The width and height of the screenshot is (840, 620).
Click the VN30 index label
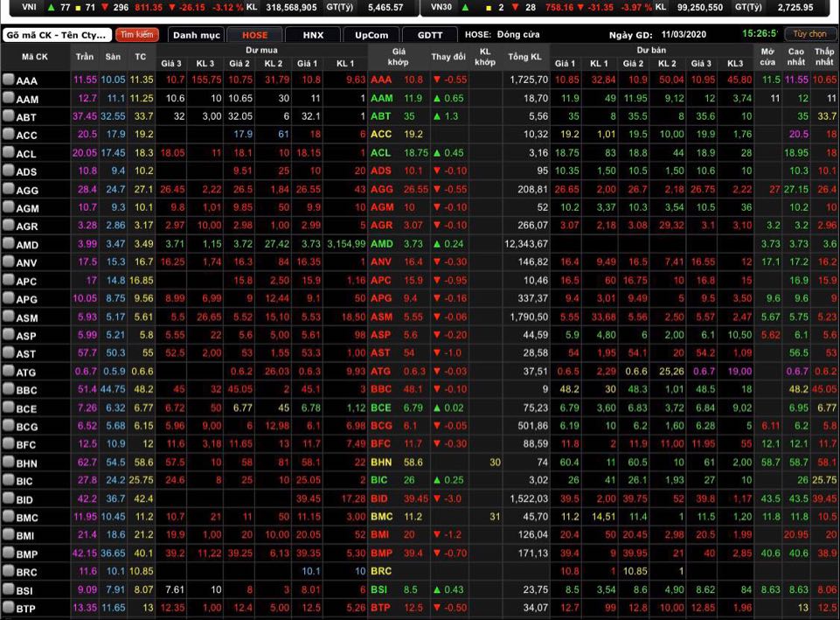[x=442, y=7]
